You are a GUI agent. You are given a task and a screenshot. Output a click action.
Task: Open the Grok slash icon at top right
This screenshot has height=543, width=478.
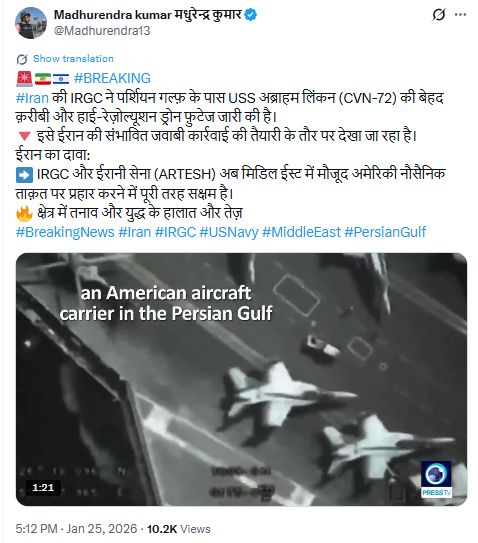[x=439, y=15]
